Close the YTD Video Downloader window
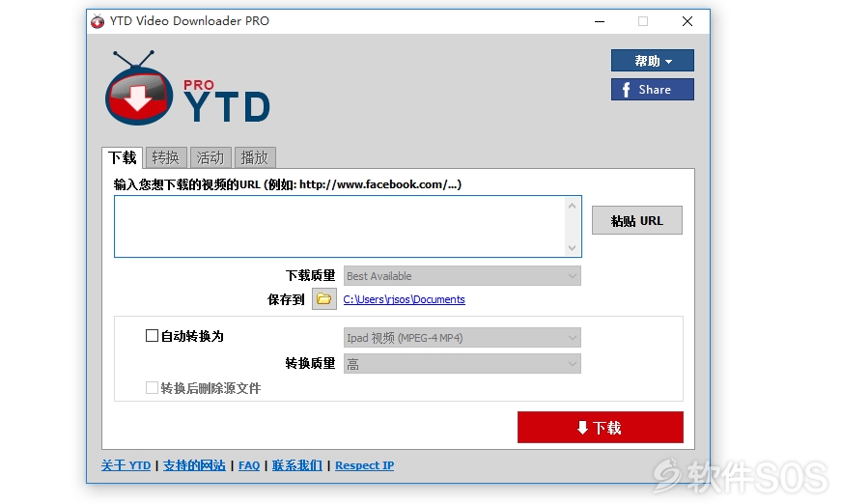Viewport: 841px width, 504px height. [x=687, y=21]
